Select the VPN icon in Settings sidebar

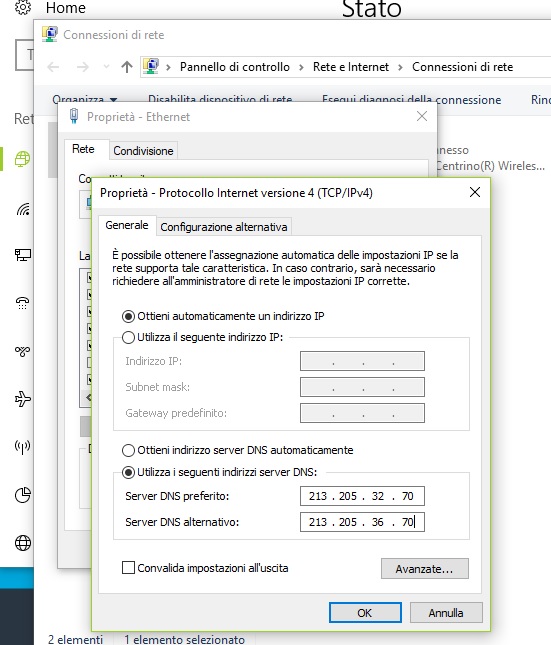(x=23, y=351)
